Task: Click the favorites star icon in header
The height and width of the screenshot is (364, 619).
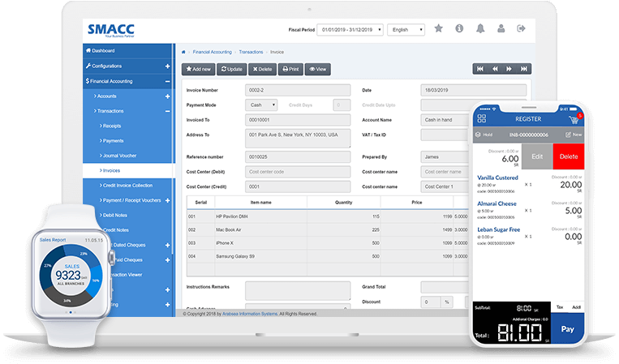Action: [x=438, y=28]
